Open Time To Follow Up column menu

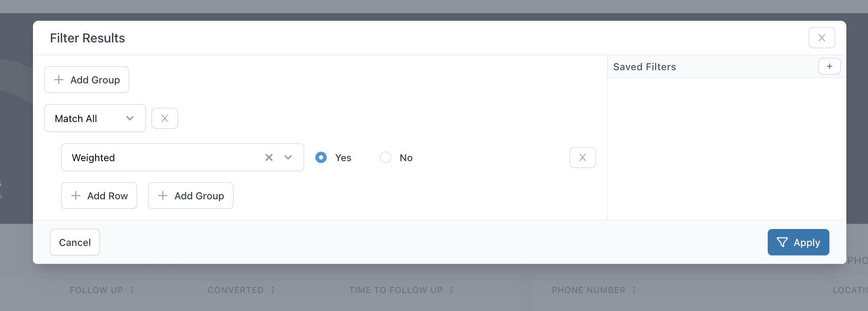point(451,290)
